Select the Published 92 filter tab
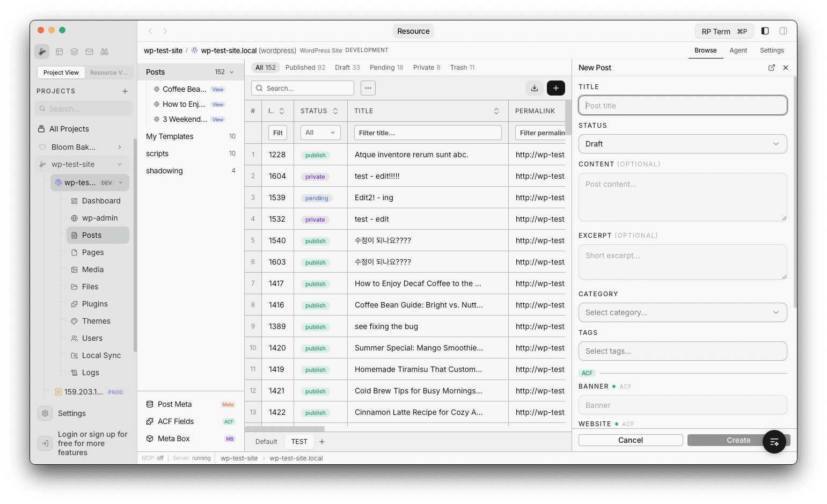827x504 pixels. (305, 67)
